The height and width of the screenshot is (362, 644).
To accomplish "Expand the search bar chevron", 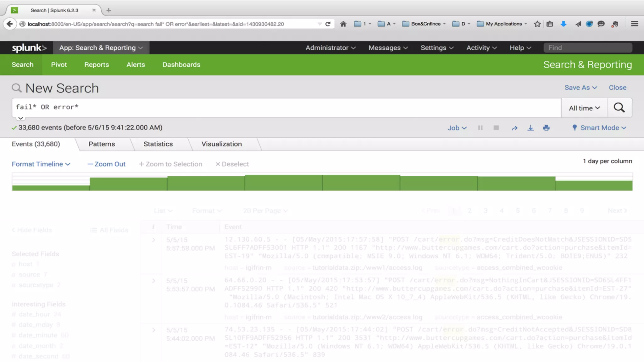I will (x=20, y=118).
